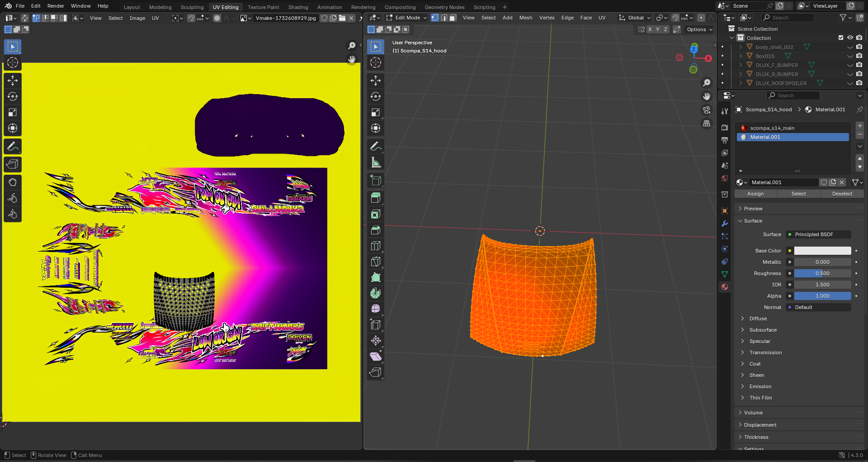Select the Rip Region tool in UV editor
Screen dimensions: 868x462
point(13,164)
